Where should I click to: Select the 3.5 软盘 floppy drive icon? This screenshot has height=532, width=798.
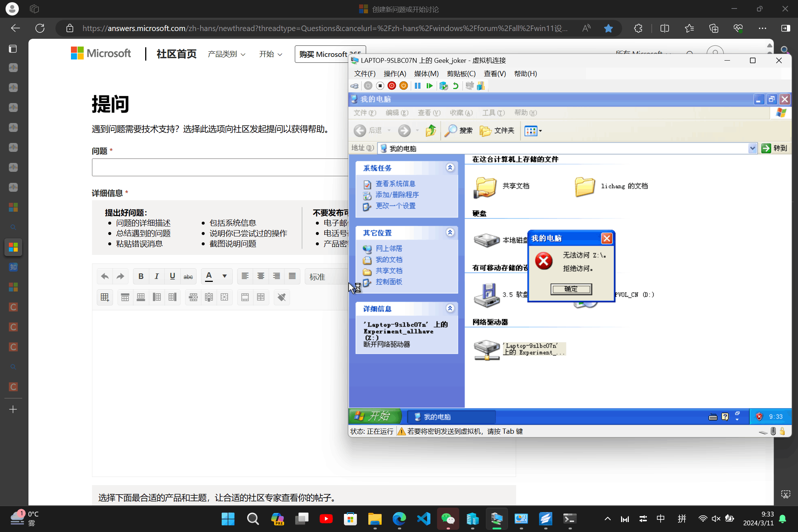point(487,295)
